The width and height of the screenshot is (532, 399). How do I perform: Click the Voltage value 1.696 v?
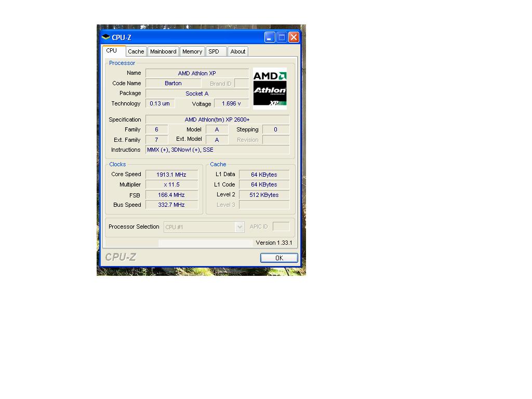point(231,103)
